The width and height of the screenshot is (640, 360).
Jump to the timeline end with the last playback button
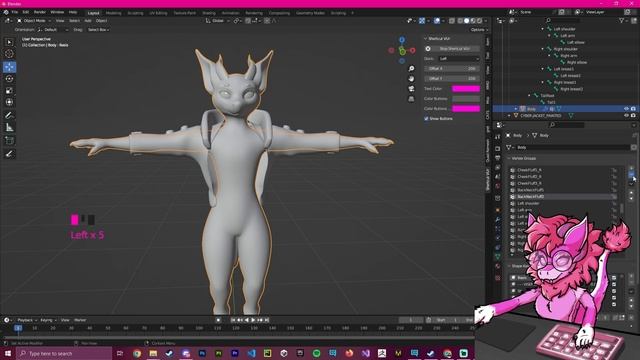pos(267,320)
